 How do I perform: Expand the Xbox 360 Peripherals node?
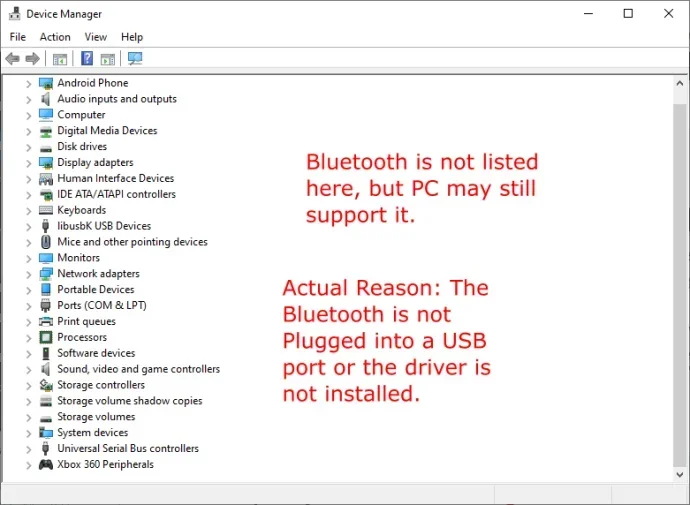[29, 465]
